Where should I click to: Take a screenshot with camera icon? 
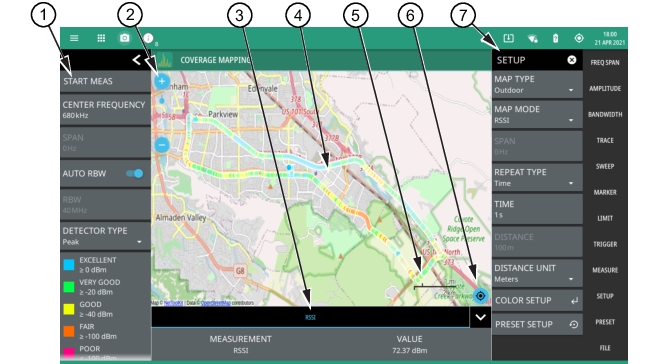click(x=125, y=38)
